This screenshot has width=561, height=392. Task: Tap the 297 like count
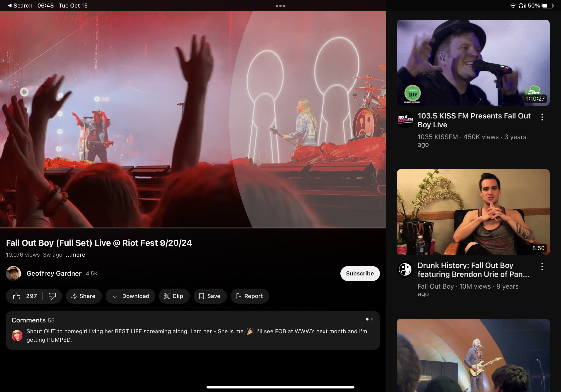tap(31, 296)
